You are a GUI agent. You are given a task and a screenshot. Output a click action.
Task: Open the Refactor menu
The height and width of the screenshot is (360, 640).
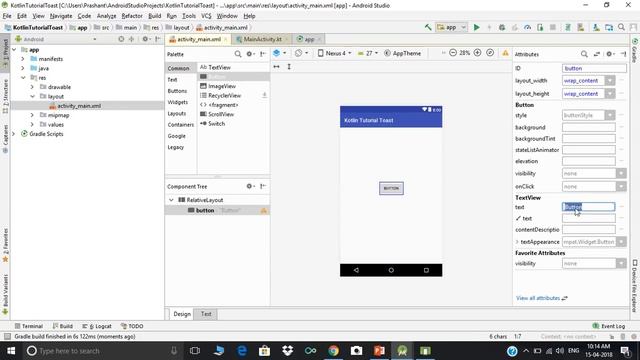tap(132, 16)
